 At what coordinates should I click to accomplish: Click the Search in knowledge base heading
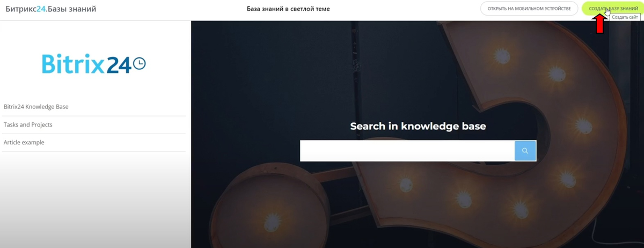click(x=418, y=126)
